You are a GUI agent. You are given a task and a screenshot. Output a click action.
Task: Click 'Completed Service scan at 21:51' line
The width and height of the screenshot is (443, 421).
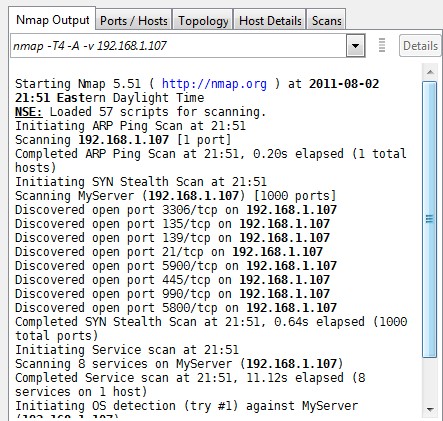[x=190, y=385]
